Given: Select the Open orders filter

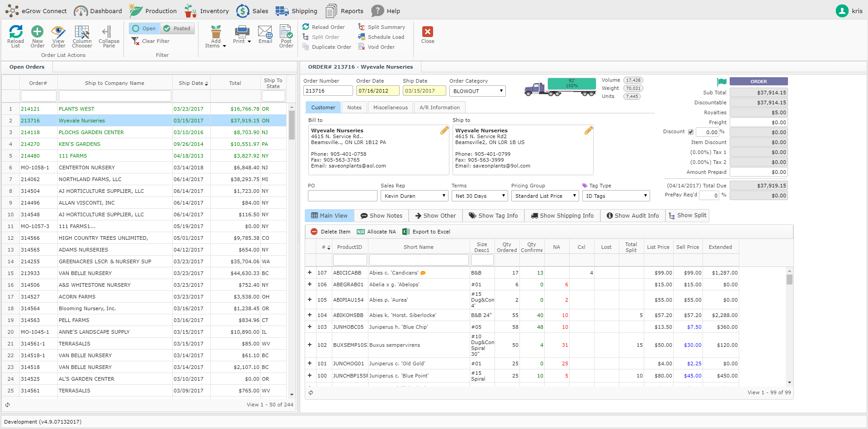Looking at the screenshot, I should pos(144,28).
